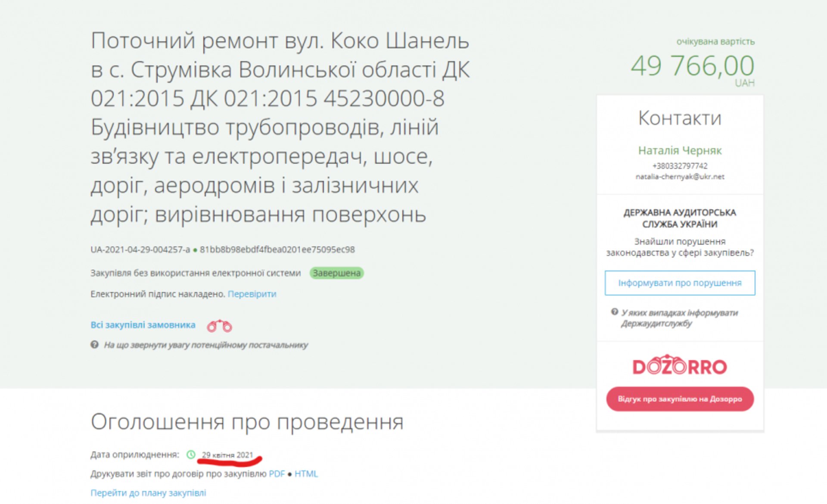Click the tender title Поточний ремонт вул. Коко Шанель
Screen dimensions: 827x504
(280, 128)
